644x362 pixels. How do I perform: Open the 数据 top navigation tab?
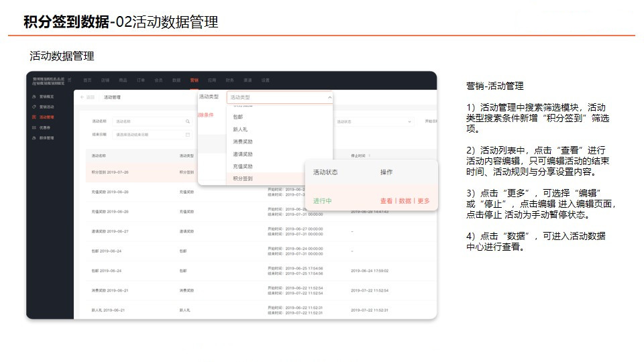point(176,80)
